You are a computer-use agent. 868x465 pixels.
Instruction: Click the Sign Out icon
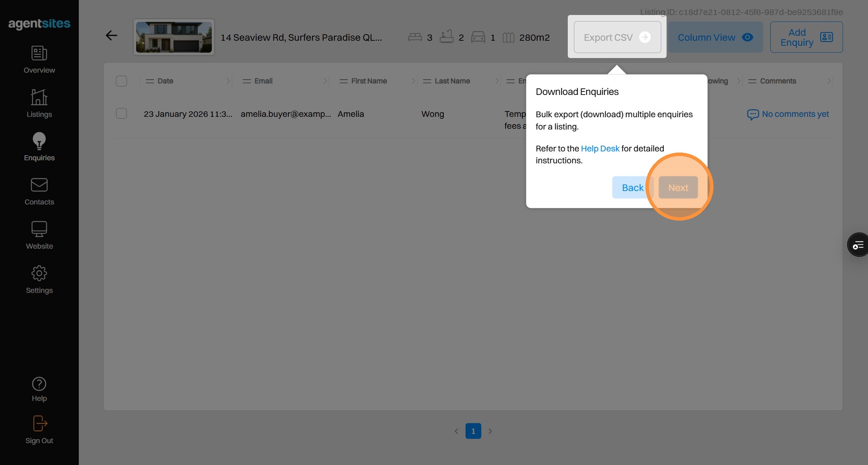click(40, 423)
